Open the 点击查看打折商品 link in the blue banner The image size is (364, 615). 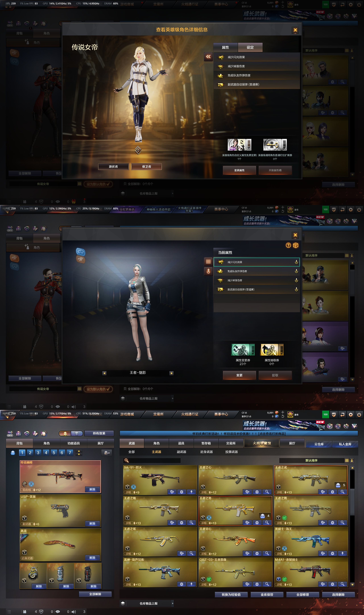[x=272, y=434]
